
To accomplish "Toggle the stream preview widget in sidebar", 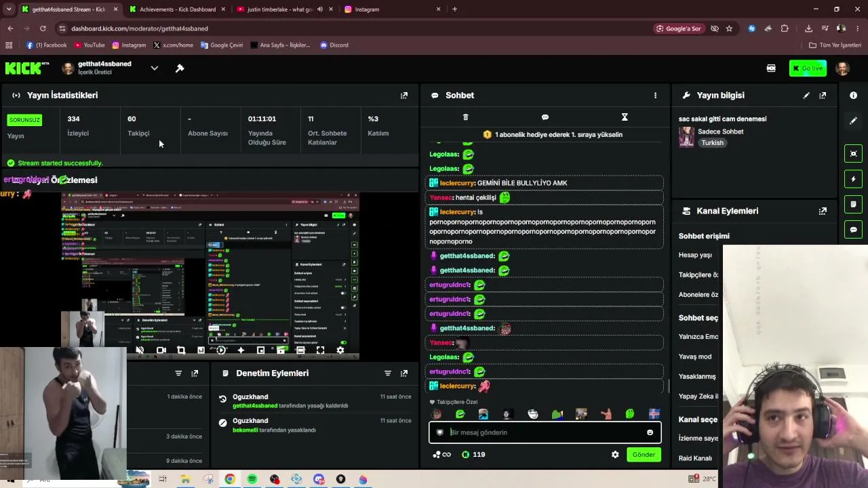I will coord(853,154).
